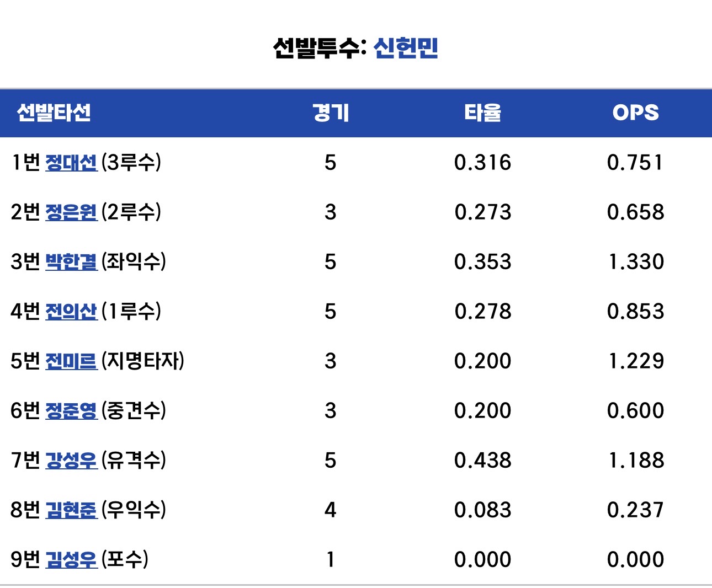The image size is (712, 588).
Task: Click catcher 김성우 link
Action: 71,560
